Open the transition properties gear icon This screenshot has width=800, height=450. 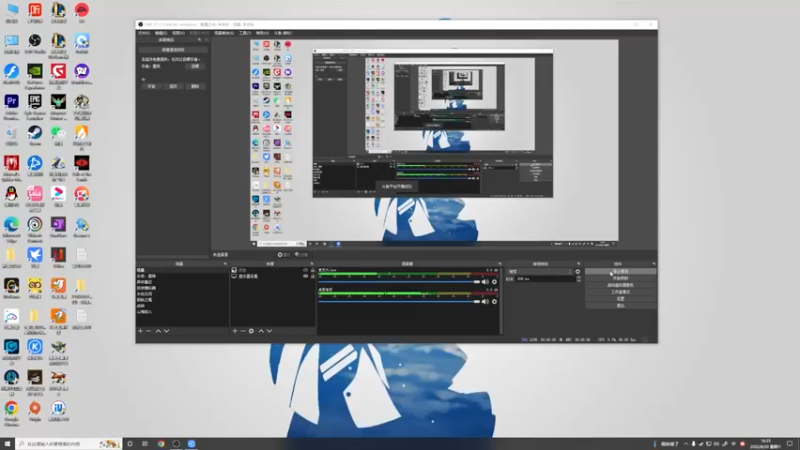[x=578, y=272]
